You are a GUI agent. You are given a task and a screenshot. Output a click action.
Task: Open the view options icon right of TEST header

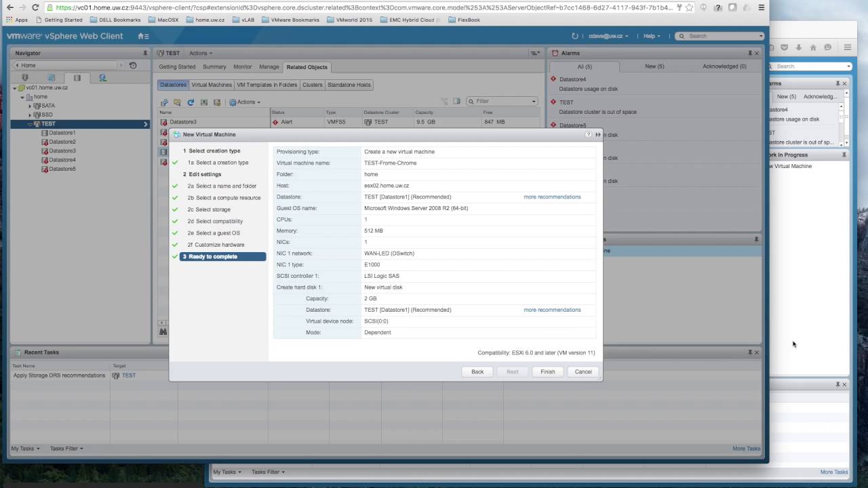tap(536, 53)
